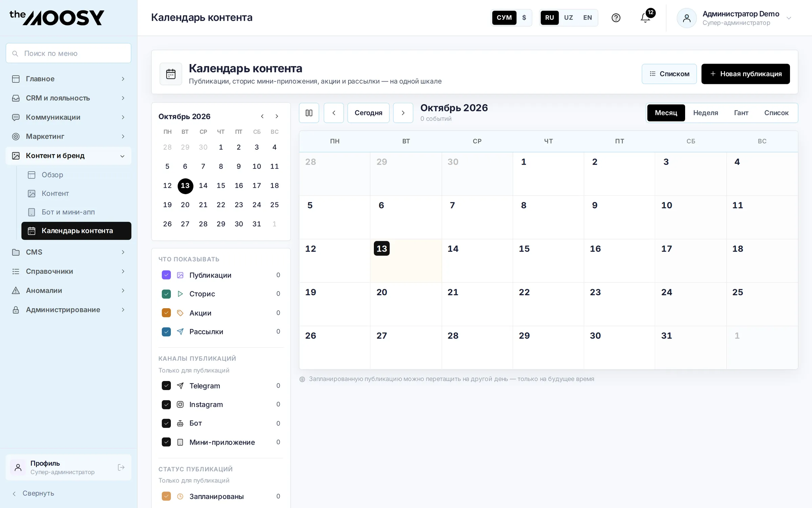Open the Администратор Demo account dropdown
This screenshot has width=812, height=508.
(734, 18)
